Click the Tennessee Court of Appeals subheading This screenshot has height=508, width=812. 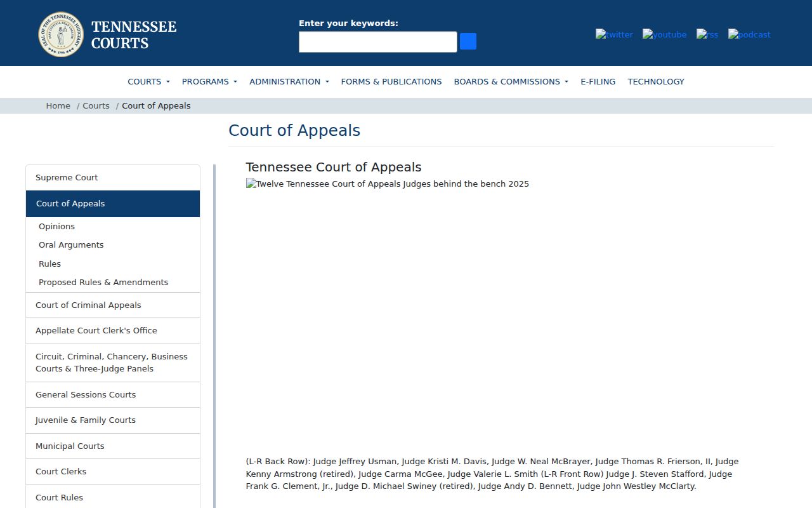pyautogui.click(x=334, y=167)
